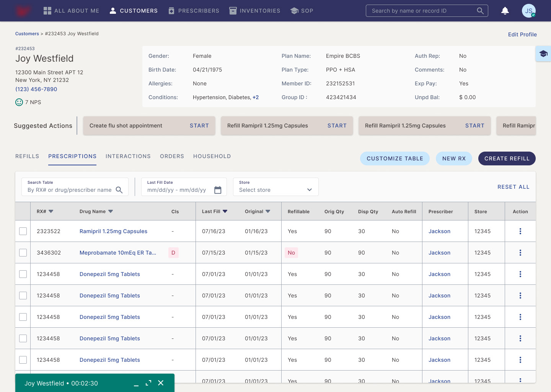The image size is (551, 392).
Task: Click the Unpd Bal value $ 0.00
Action: pyautogui.click(x=468, y=97)
